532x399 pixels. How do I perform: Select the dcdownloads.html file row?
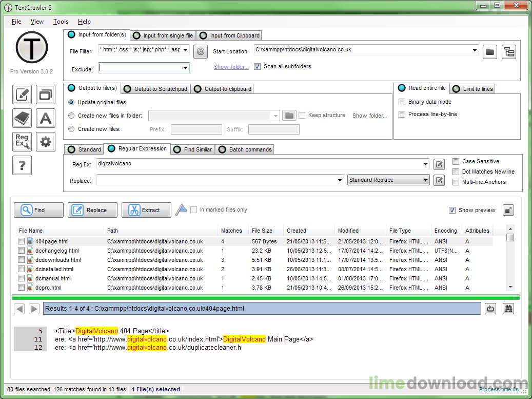coord(254,260)
